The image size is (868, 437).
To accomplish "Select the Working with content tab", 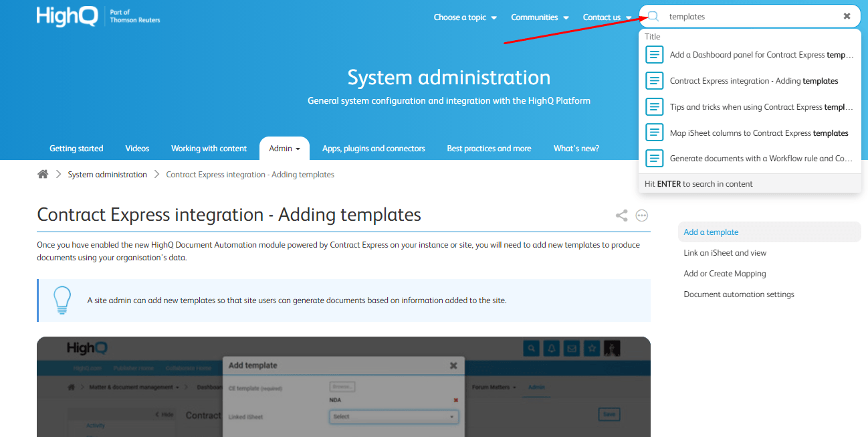I will (x=209, y=149).
